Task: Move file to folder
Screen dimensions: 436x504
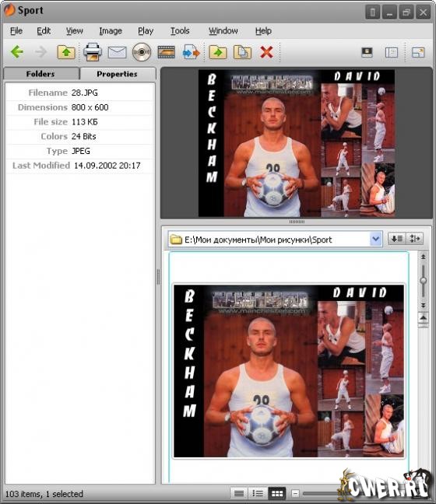Action: (x=218, y=52)
